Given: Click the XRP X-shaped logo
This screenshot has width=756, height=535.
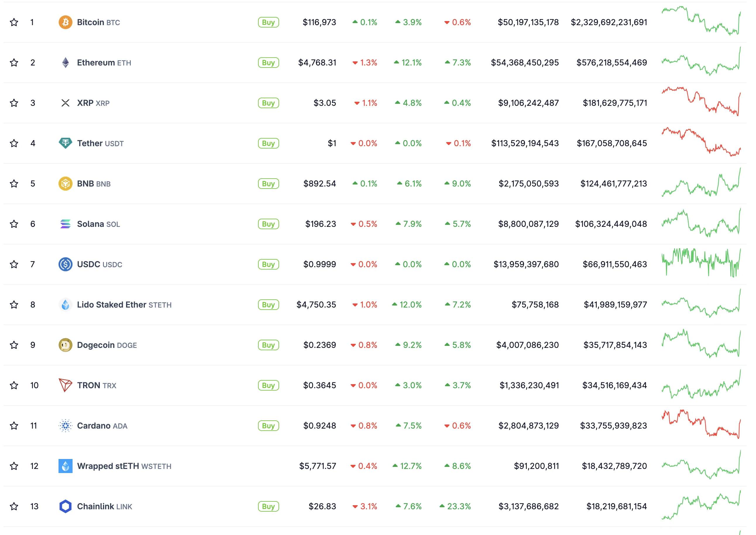Looking at the screenshot, I should [66, 103].
